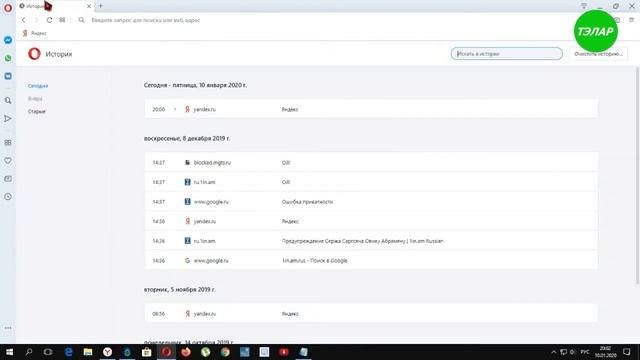Switch the РУС input language indicator

point(585,352)
